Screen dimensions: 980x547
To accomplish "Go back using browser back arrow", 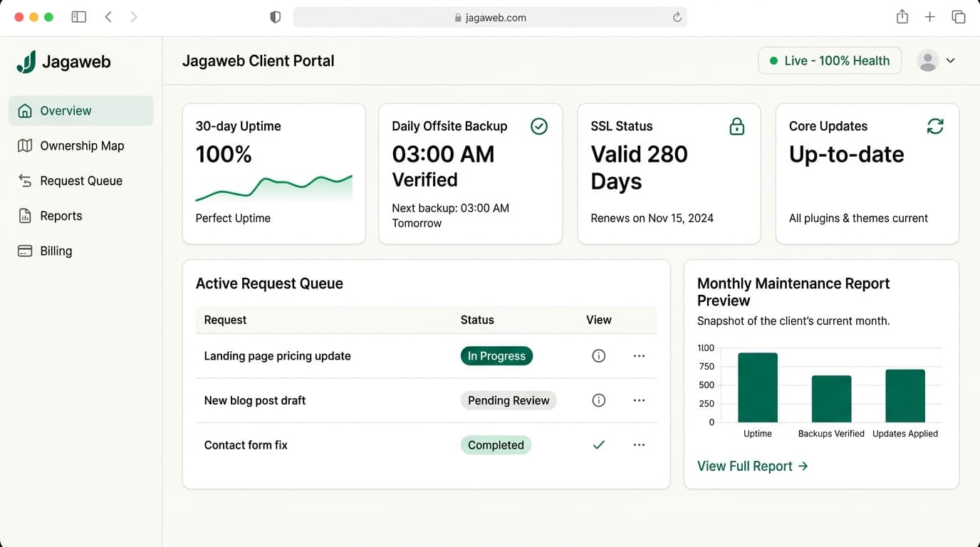I will pos(108,17).
